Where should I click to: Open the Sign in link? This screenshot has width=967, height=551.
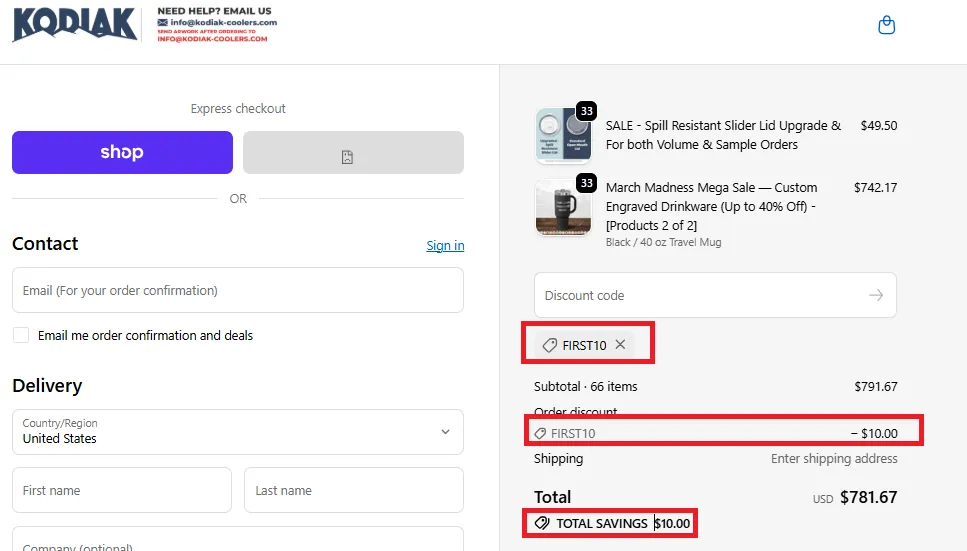445,246
